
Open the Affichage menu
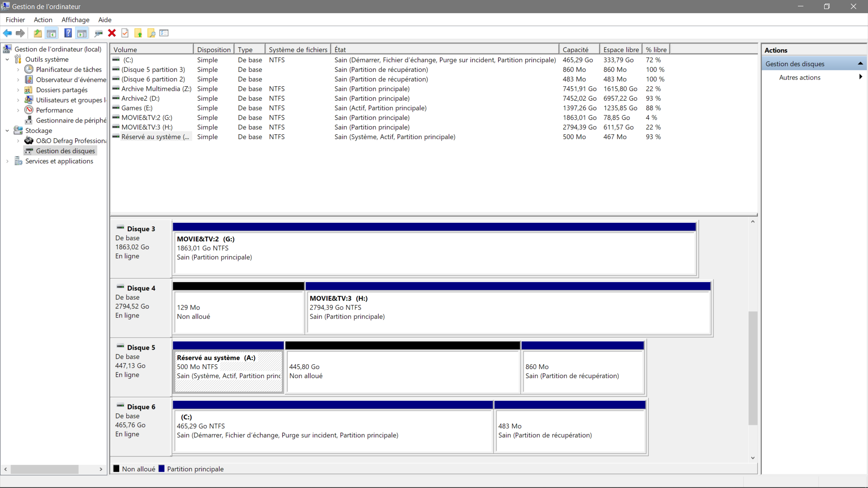pyautogui.click(x=75, y=19)
